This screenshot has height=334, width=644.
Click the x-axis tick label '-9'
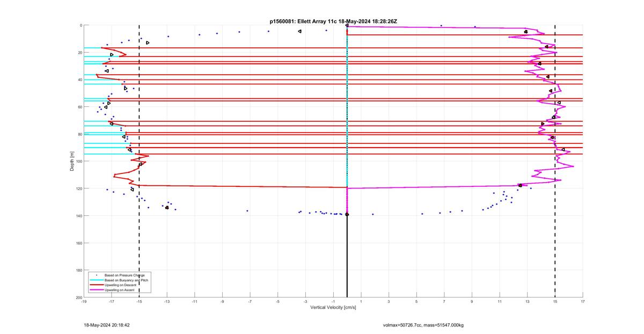coord(222,302)
